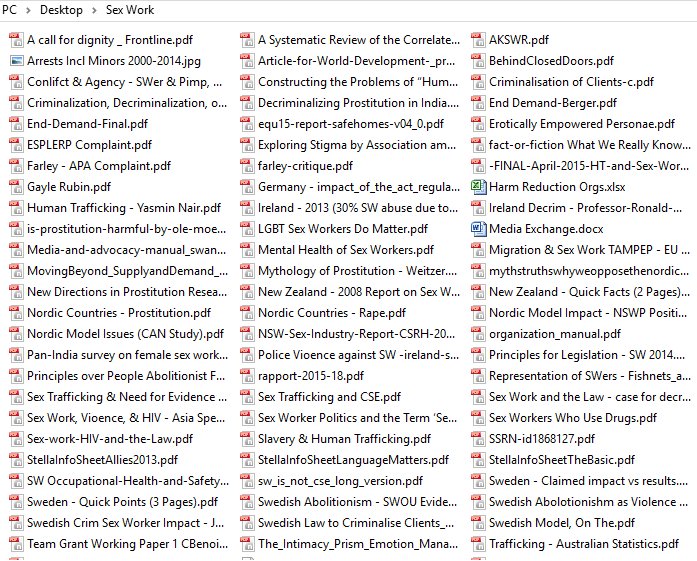Go to Desktop in the address breadcrumb
This screenshot has width=697, height=561.
(x=61, y=10)
